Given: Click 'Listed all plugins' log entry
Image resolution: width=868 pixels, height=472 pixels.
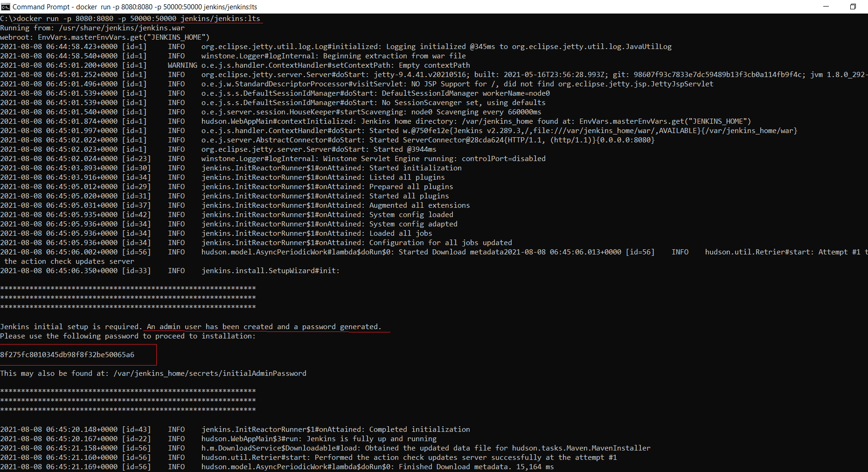Looking at the screenshot, I should point(407,177).
